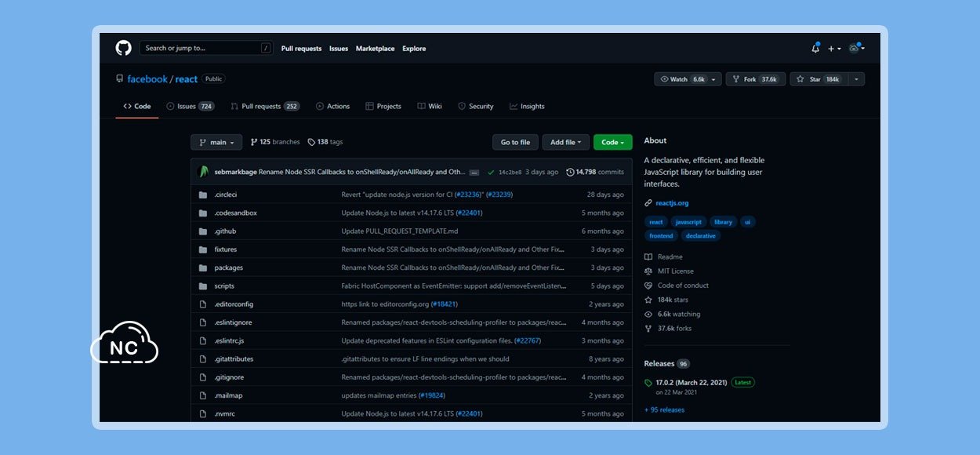Open the plus create-new menu
Screen dimensions: 980x455
834,49
